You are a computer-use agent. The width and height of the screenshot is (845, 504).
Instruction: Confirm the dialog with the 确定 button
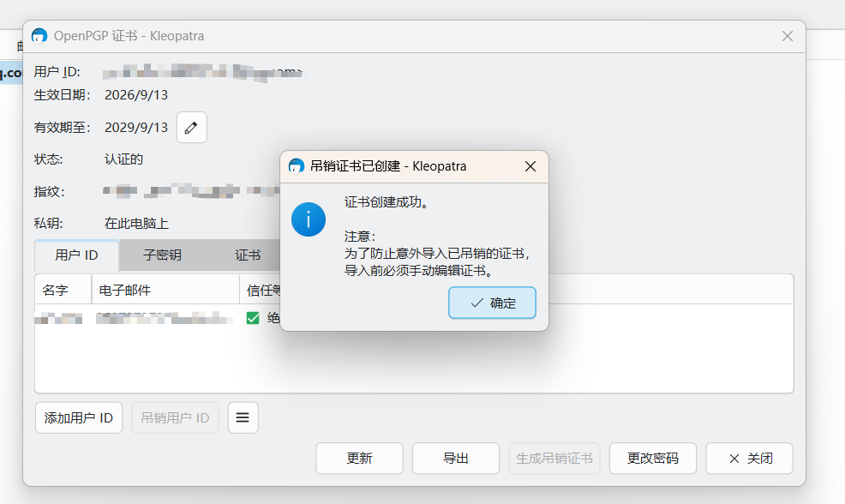tap(492, 303)
